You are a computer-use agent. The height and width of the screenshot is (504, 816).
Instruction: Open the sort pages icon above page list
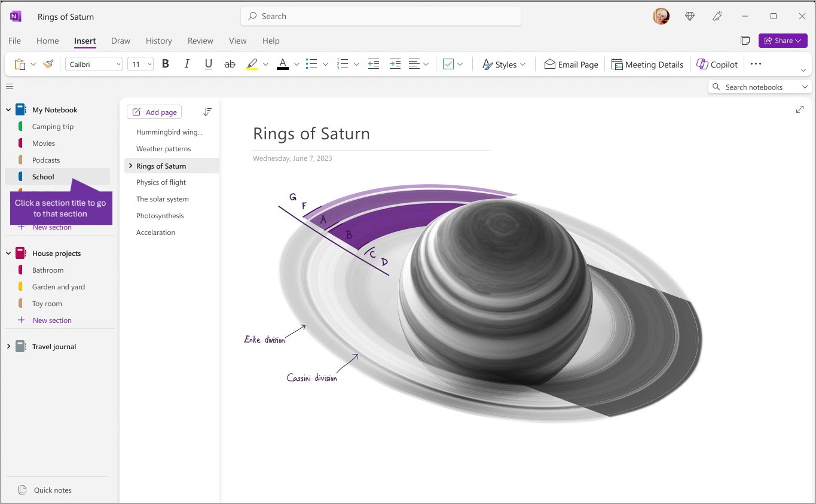[x=207, y=112]
